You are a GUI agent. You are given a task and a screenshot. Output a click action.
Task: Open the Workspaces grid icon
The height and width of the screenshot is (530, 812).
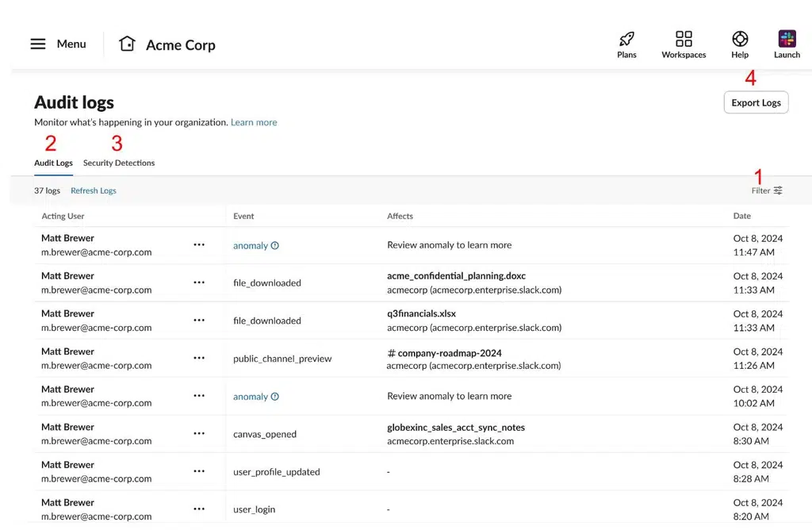tap(684, 39)
